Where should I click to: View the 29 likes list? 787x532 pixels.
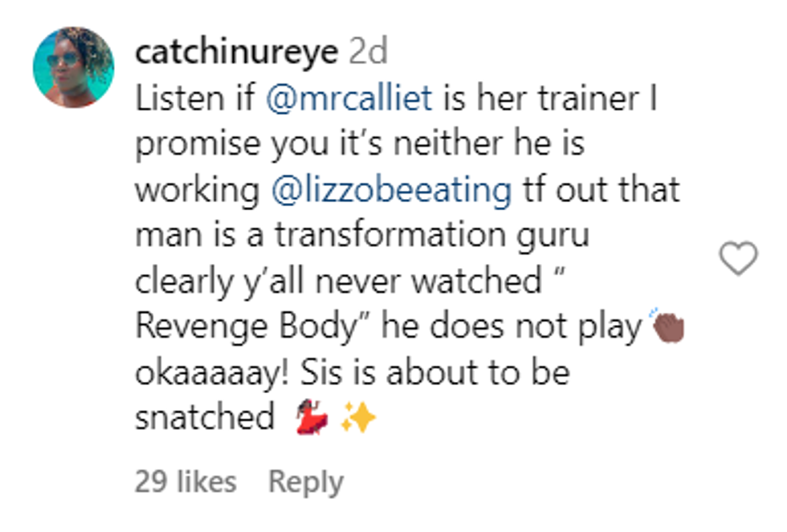tap(186, 482)
